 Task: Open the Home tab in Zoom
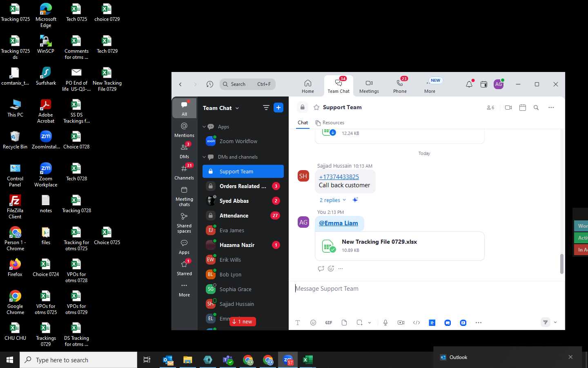[x=308, y=86]
